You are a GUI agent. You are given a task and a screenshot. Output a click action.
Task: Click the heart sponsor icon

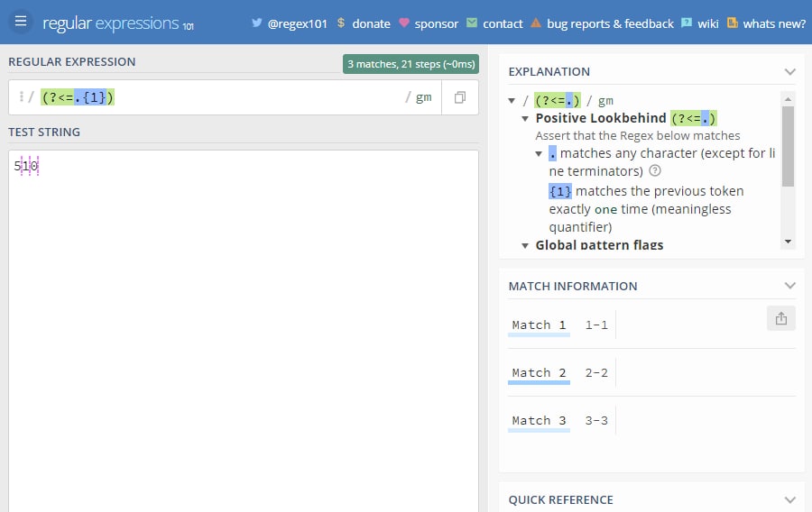tap(404, 23)
